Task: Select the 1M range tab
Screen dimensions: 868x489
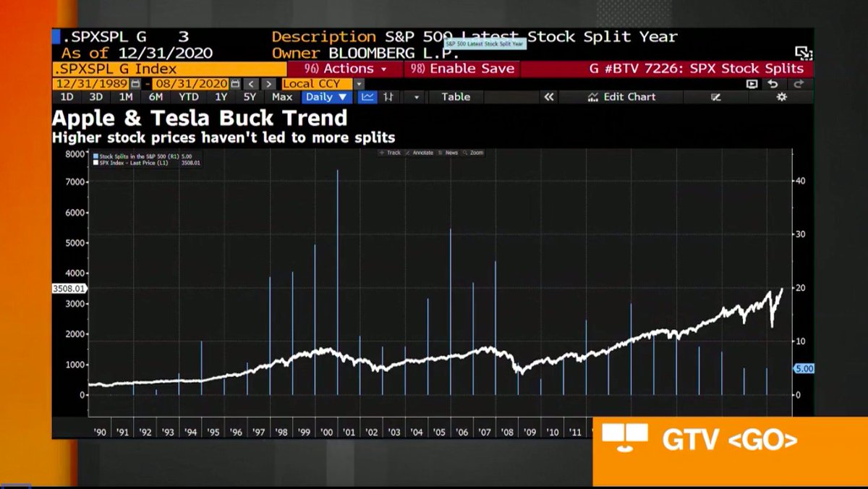Action: click(125, 97)
